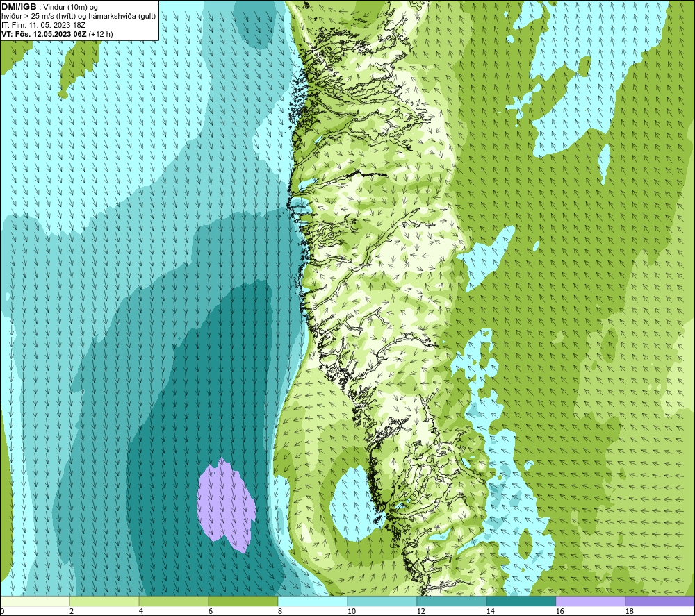The image size is (695, 616).
Task: Click the legend scale label "16"
Action: tap(559, 611)
